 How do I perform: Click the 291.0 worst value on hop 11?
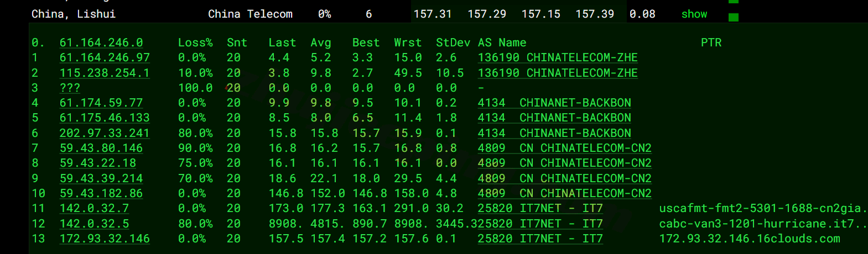point(411,208)
